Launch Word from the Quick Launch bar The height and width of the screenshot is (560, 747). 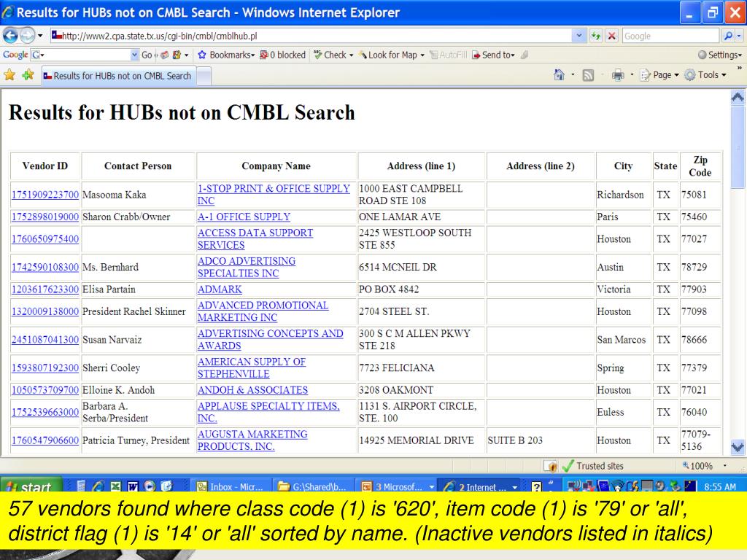[133, 486]
